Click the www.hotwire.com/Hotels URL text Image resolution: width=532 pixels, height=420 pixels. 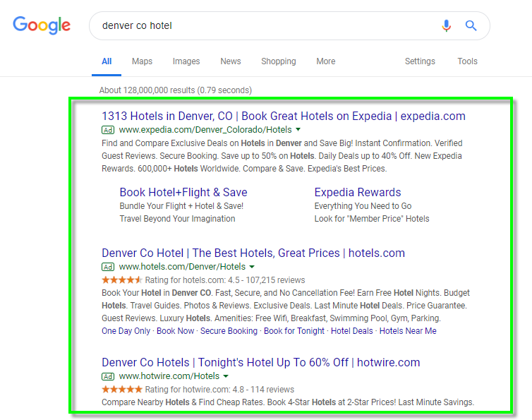(169, 376)
